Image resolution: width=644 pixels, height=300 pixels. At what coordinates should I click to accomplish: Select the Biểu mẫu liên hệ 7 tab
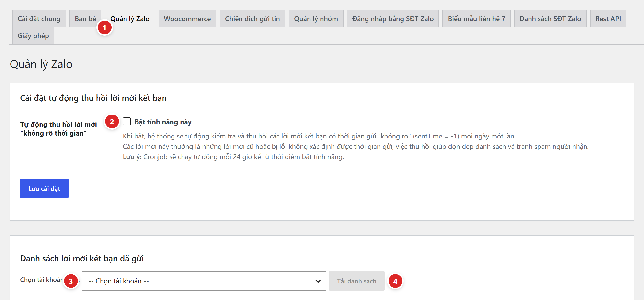pyautogui.click(x=476, y=19)
